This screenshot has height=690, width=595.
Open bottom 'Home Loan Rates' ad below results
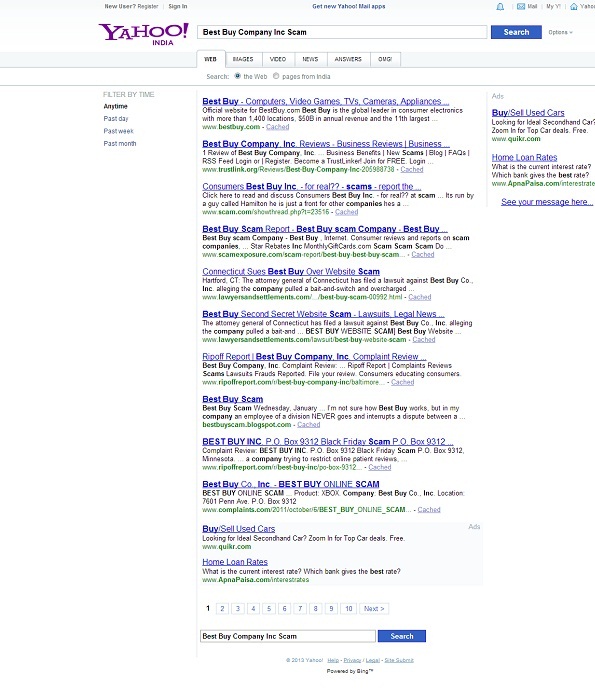(x=235, y=562)
